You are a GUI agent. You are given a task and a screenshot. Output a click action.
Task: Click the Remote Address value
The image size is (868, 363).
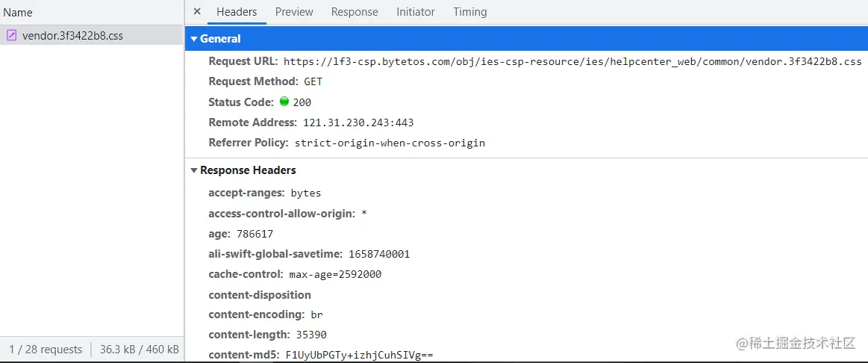click(357, 122)
